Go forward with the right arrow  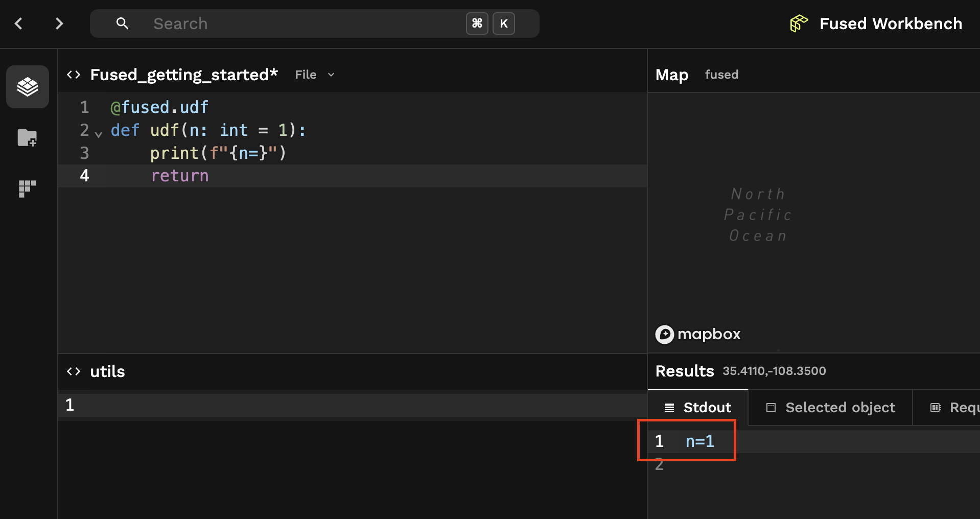pyautogui.click(x=59, y=23)
